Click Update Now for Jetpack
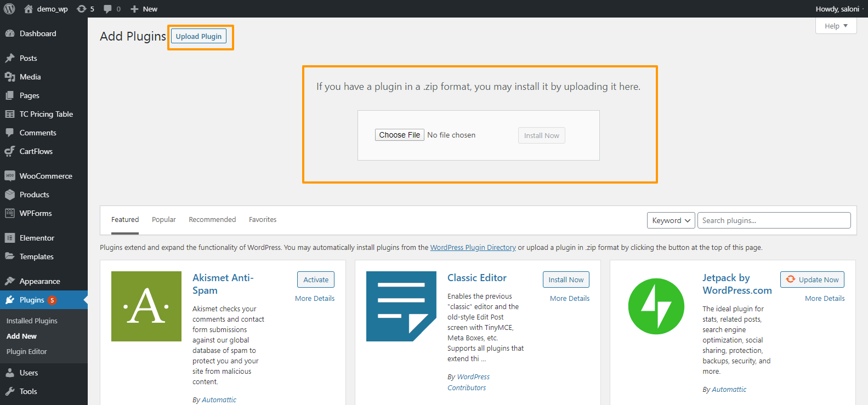868x405 pixels. (813, 279)
